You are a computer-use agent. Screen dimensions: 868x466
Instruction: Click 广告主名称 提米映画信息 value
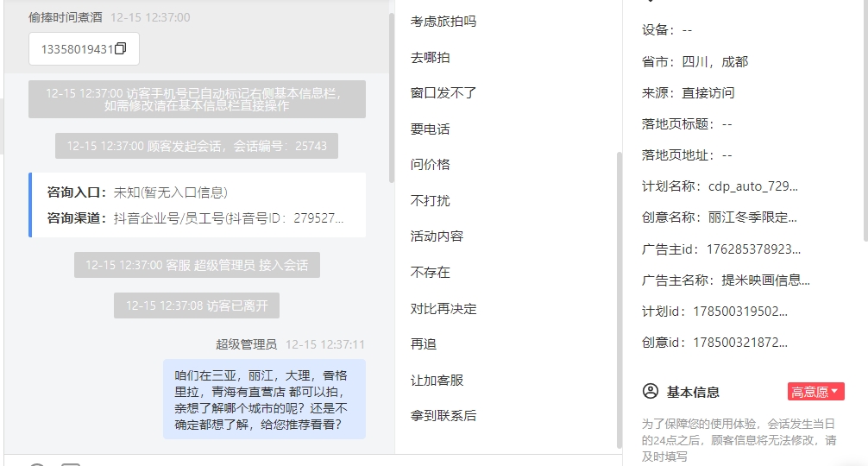[765, 280]
